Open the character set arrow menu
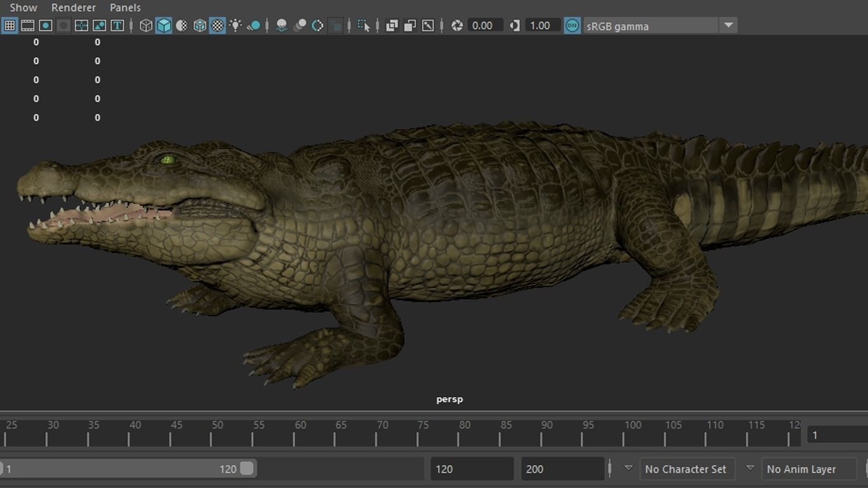This screenshot has width=868, height=488. point(628,468)
